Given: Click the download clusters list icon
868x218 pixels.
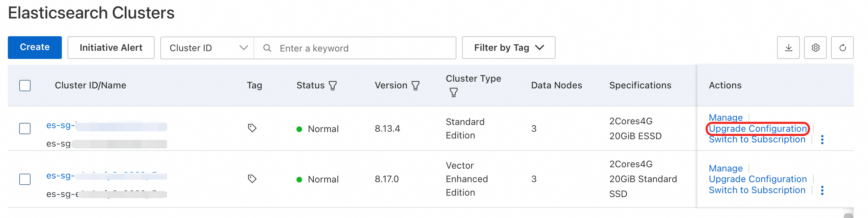Looking at the screenshot, I should 788,48.
